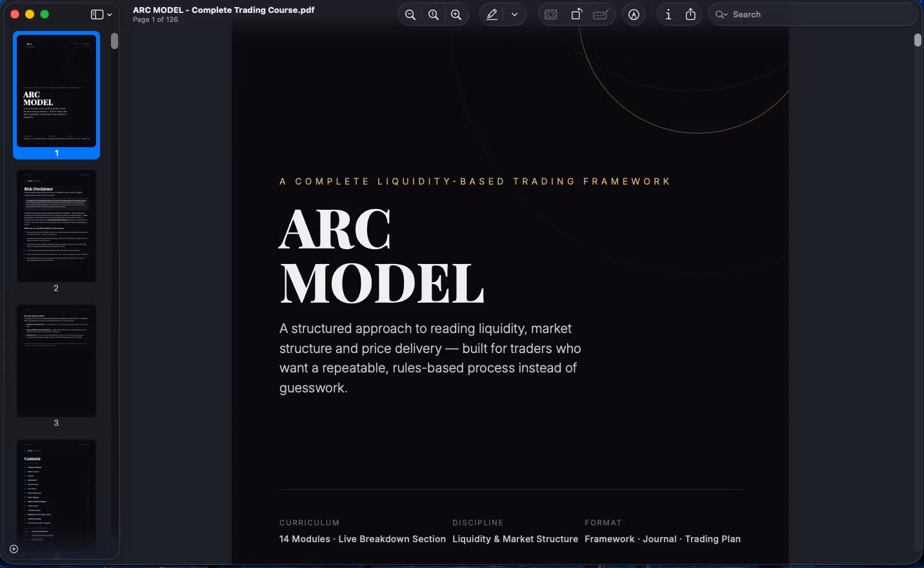Show the Markup toolbar
Image resolution: width=924 pixels, height=568 pixels.
click(x=634, y=15)
